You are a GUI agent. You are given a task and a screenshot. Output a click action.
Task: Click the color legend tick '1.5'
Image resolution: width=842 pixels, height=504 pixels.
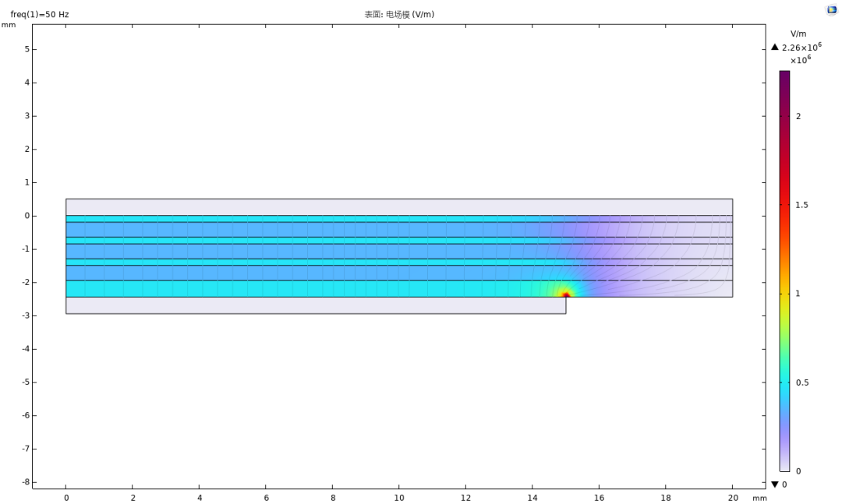[801, 205]
